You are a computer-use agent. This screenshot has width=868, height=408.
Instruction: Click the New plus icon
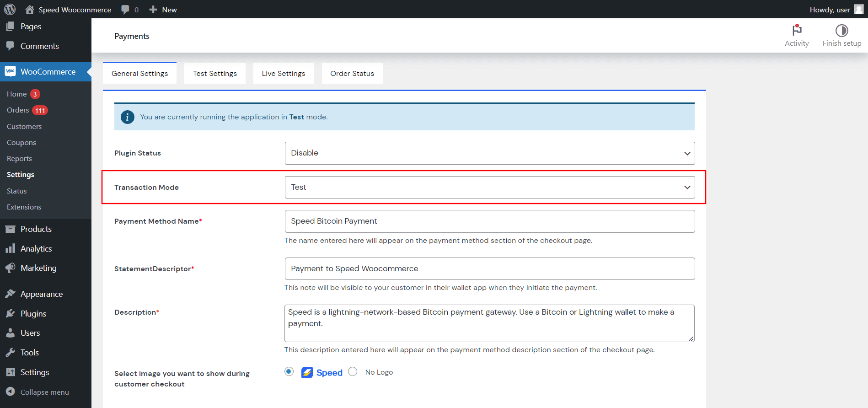[153, 9]
